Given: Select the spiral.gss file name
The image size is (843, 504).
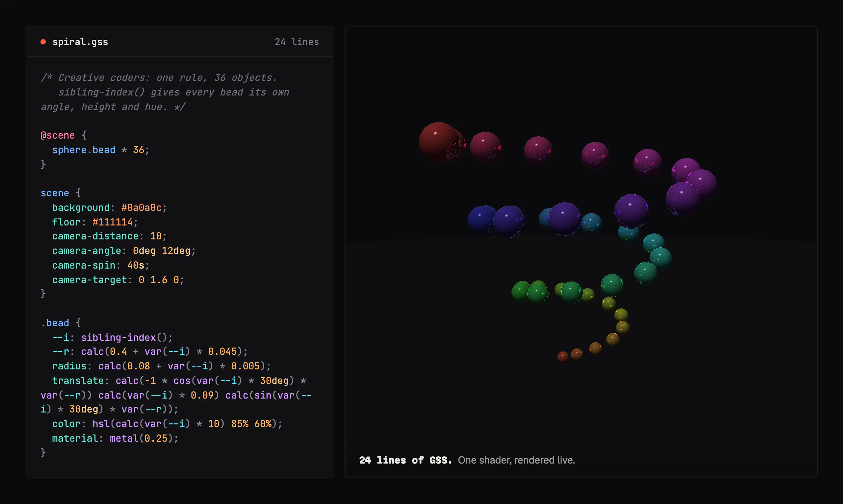Looking at the screenshot, I should [x=80, y=42].
